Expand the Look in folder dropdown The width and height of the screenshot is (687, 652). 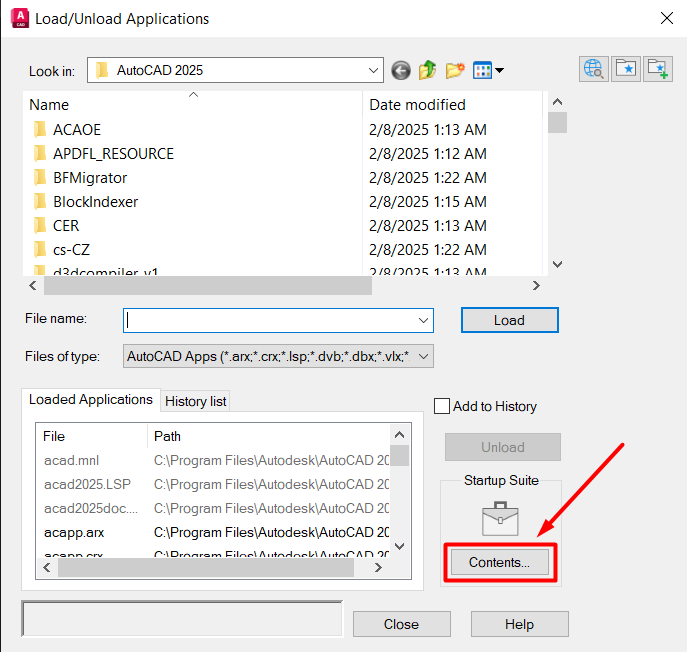point(374,70)
